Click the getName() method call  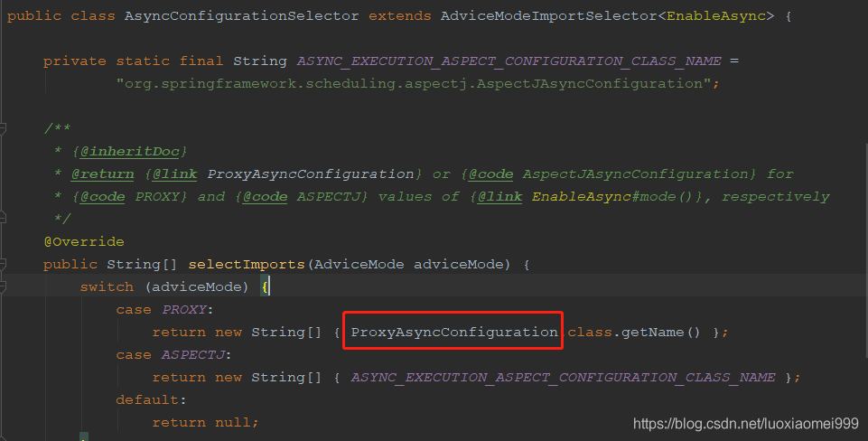[661, 333]
